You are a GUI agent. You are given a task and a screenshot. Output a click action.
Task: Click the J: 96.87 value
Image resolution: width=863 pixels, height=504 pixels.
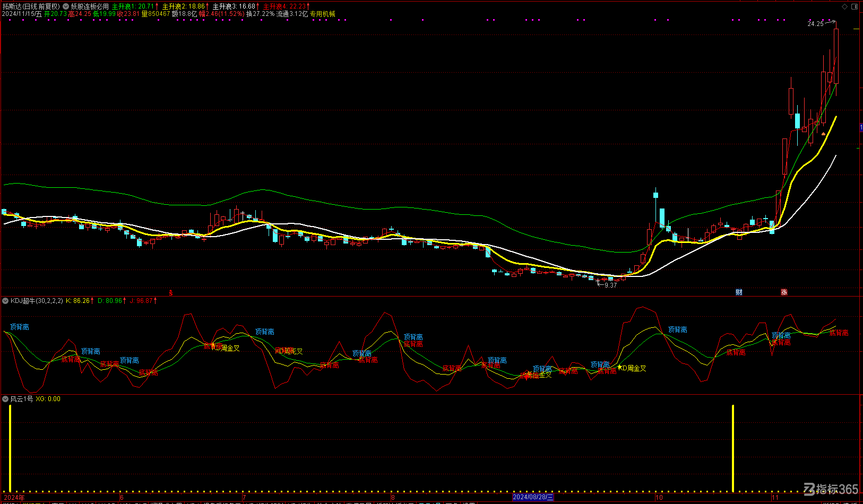tap(142, 301)
